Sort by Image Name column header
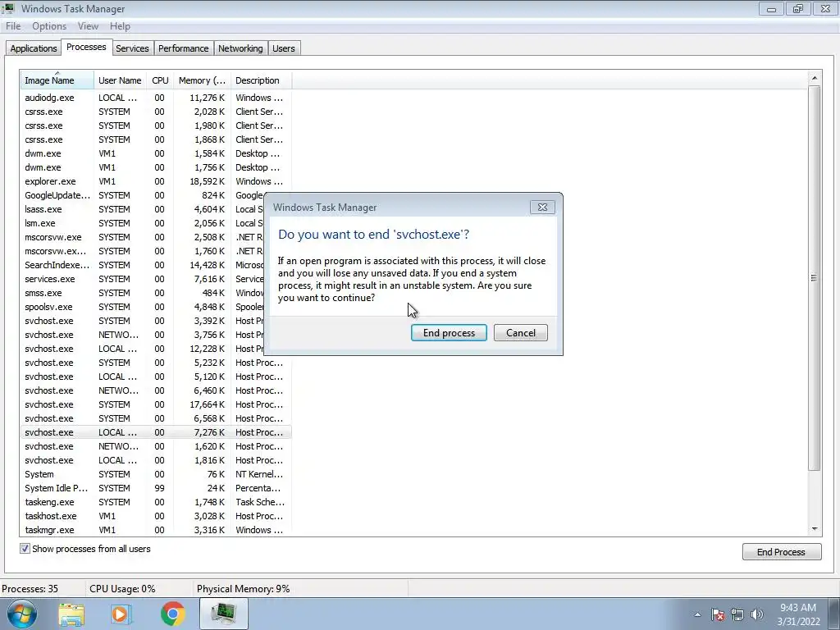Screen dimensions: 840x630 pos(57,80)
